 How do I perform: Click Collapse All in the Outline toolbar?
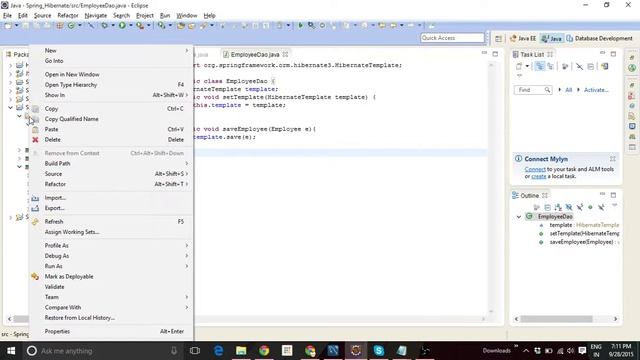coord(547,207)
